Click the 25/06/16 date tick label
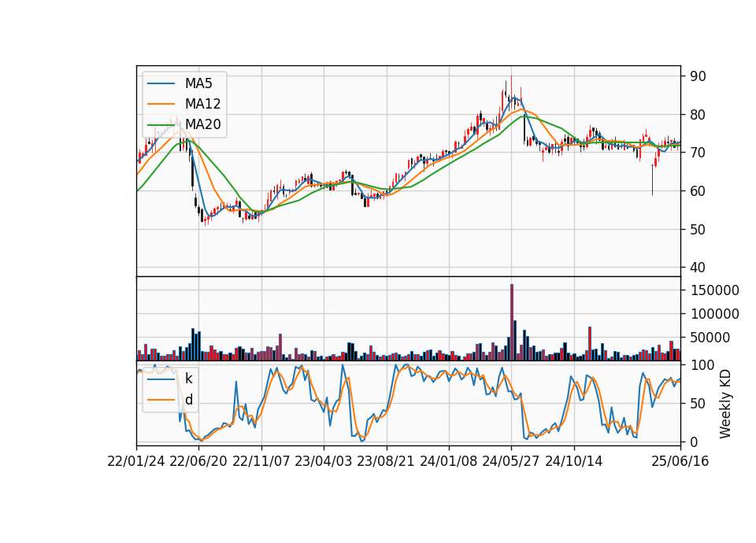The height and width of the screenshot is (543, 756). click(x=680, y=462)
